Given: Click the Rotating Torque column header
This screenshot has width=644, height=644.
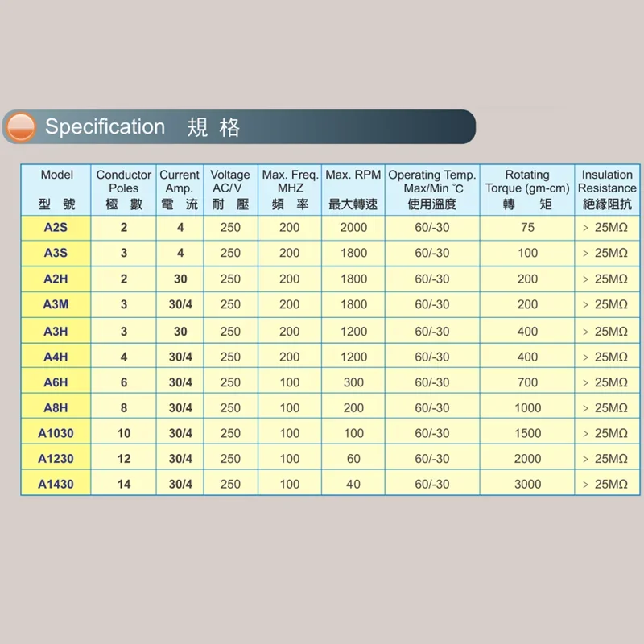Looking at the screenshot, I should coord(527,190).
